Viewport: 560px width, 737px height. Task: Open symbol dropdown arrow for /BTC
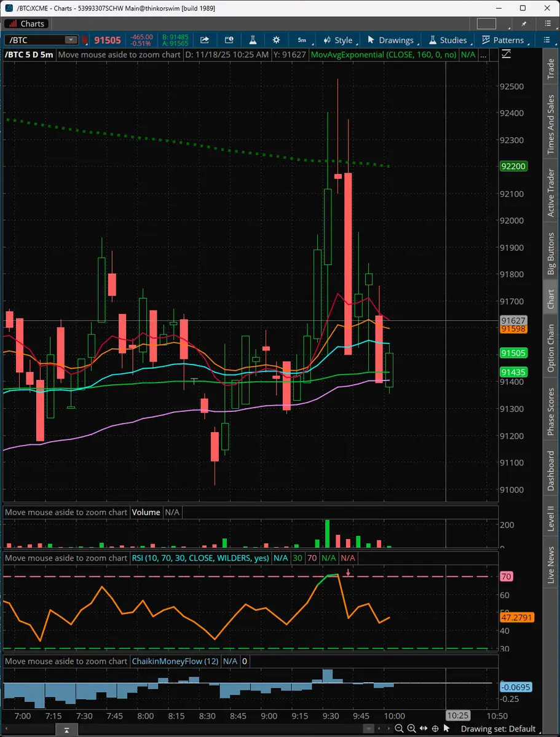(x=71, y=40)
